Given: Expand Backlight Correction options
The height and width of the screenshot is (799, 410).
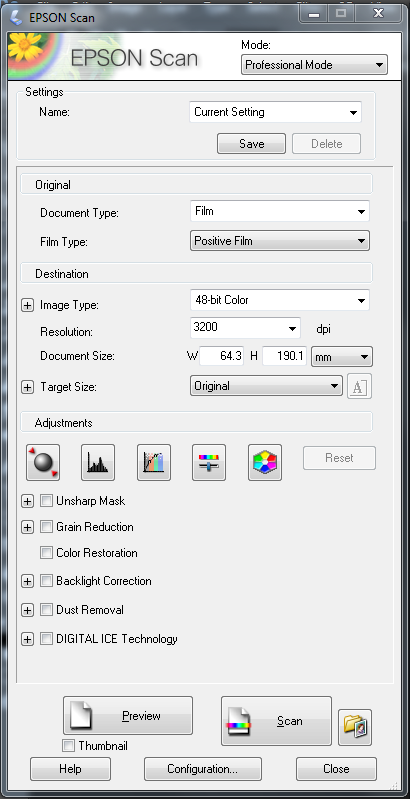Looking at the screenshot, I should click(x=27, y=580).
